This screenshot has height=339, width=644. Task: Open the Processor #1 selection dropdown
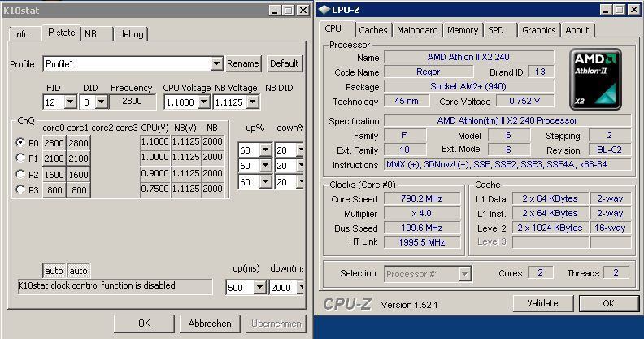tap(464, 274)
